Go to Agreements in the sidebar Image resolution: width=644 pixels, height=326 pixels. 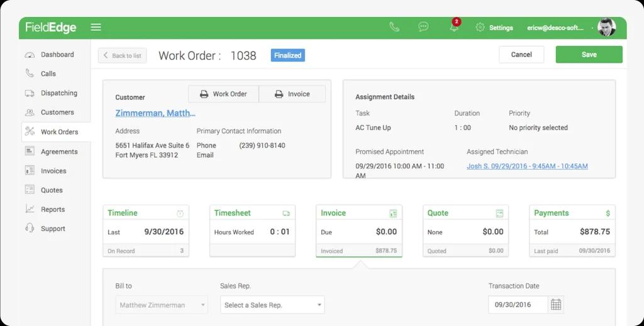(59, 151)
